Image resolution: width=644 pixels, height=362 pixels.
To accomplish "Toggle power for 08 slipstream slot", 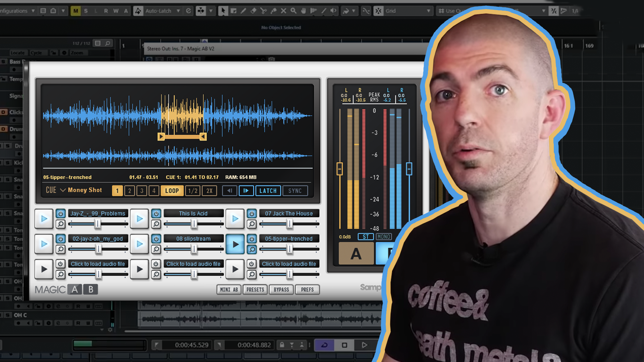I will coord(156,239).
